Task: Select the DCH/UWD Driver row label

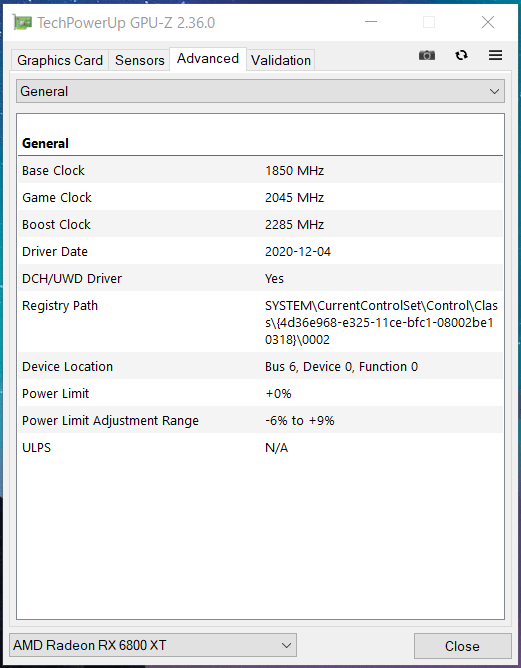Action: point(72,279)
